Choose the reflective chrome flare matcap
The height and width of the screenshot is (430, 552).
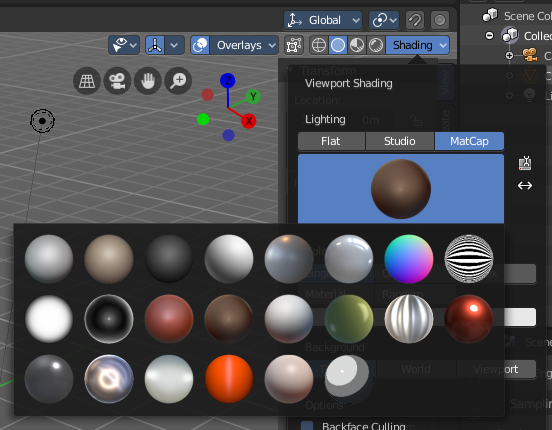109,379
